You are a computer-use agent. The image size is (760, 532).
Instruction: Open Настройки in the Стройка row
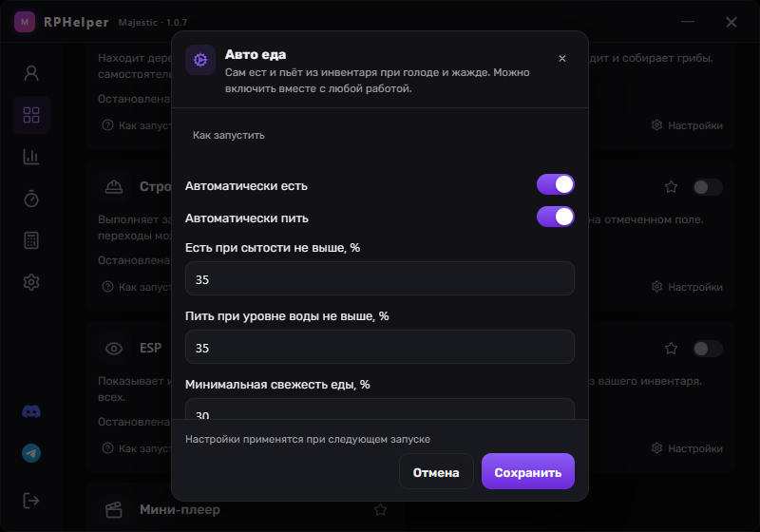687,287
